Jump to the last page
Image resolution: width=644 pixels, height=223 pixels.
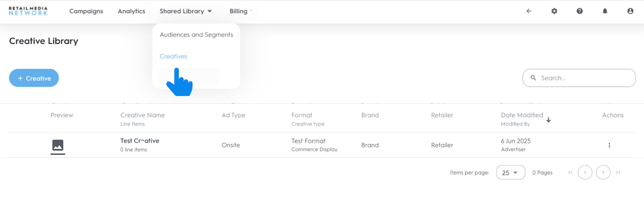click(618, 172)
